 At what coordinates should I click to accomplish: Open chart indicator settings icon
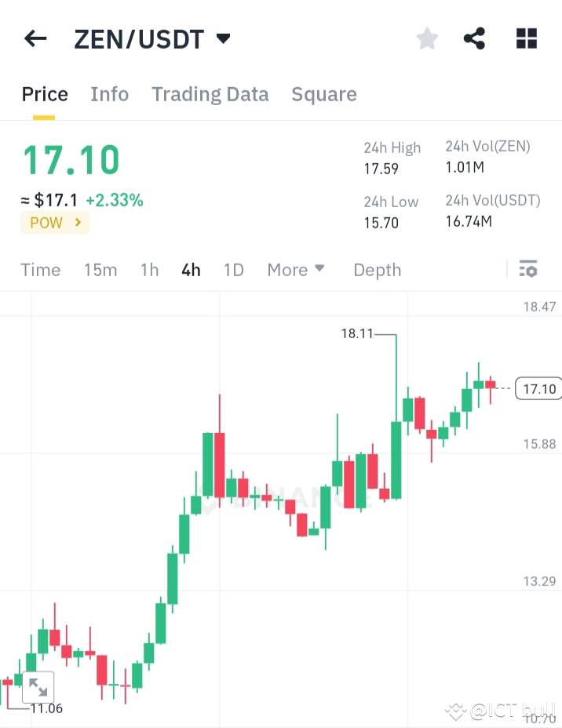(528, 269)
